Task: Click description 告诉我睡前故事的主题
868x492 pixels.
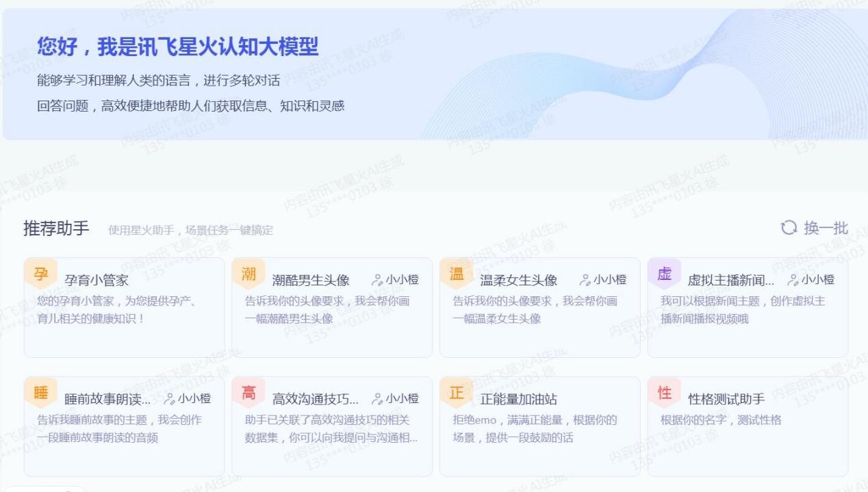Action: [x=119, y=428]
